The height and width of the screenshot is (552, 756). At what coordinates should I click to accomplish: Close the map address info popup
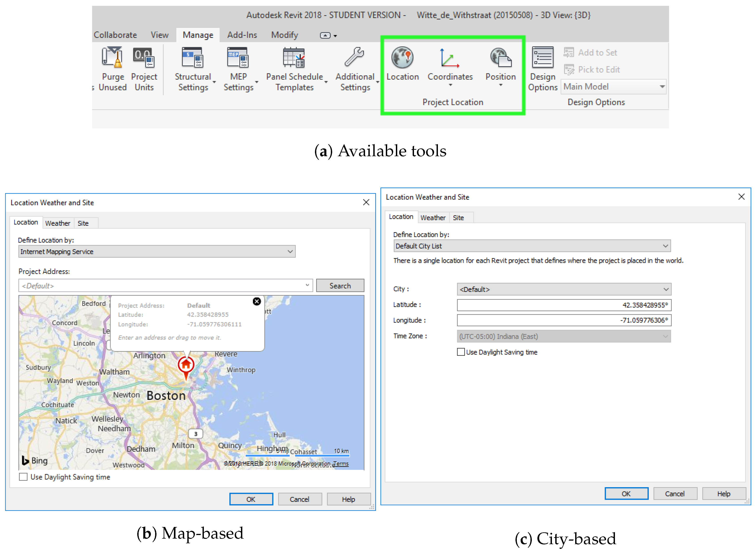click(x=257, y=301)
